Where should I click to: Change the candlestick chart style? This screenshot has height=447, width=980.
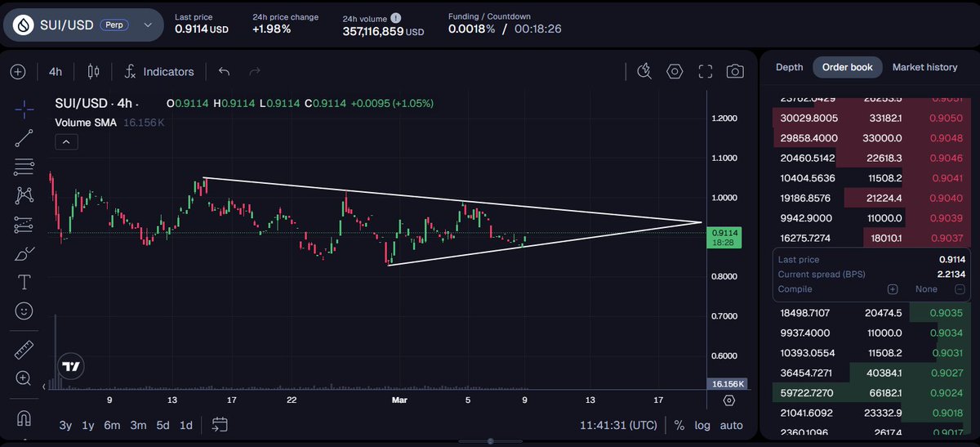click(x=92, y=72)
